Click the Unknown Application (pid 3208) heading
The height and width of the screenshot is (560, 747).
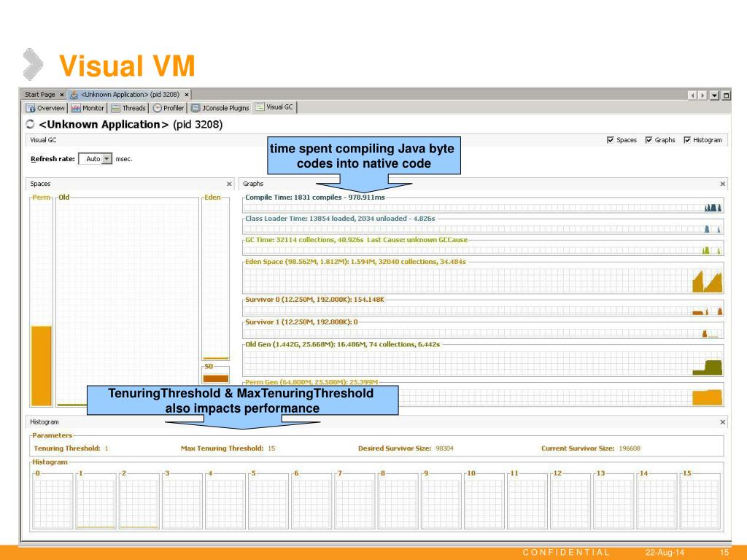pos(131,125)
